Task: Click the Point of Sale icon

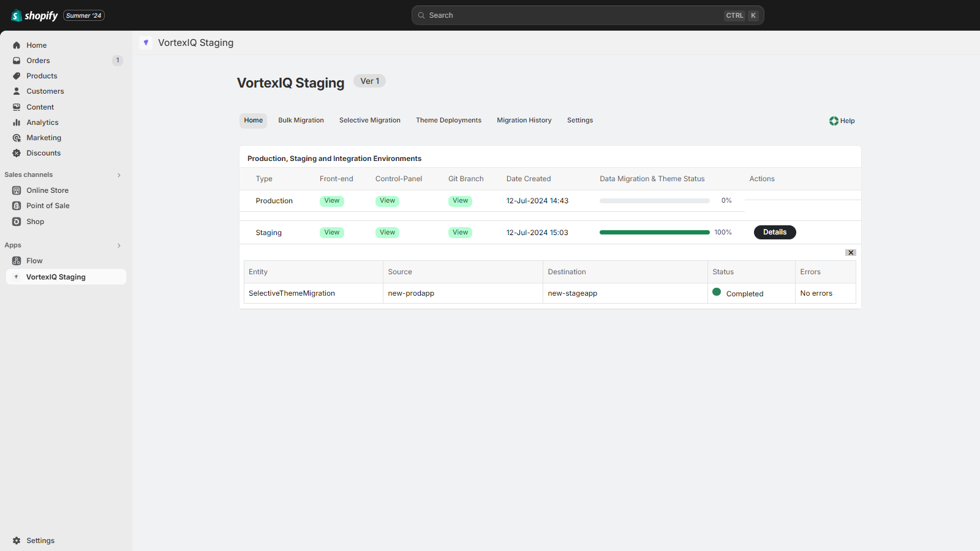Action: (17, 206)
